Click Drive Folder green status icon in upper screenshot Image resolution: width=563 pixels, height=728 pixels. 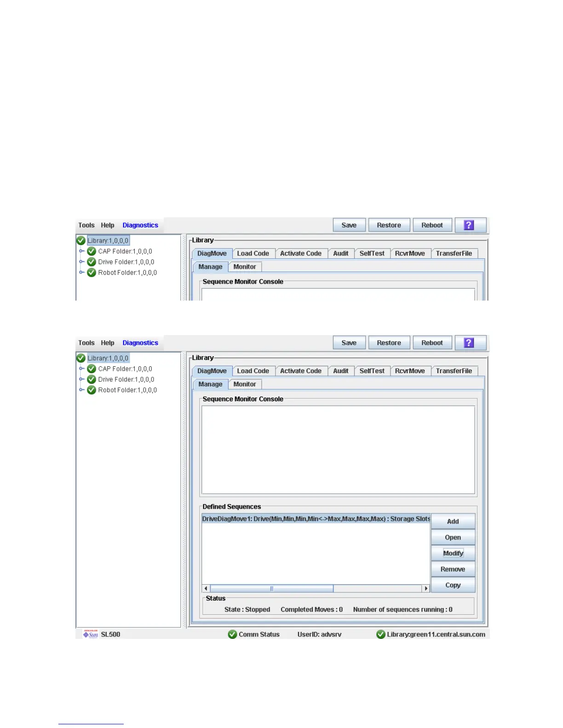pos(92,262)
